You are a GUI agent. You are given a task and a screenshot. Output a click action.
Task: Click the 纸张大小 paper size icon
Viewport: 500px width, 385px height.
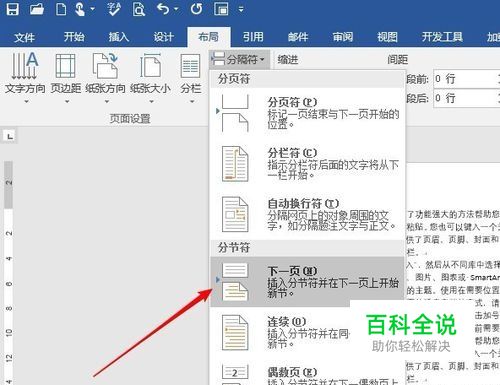[150, 65]
